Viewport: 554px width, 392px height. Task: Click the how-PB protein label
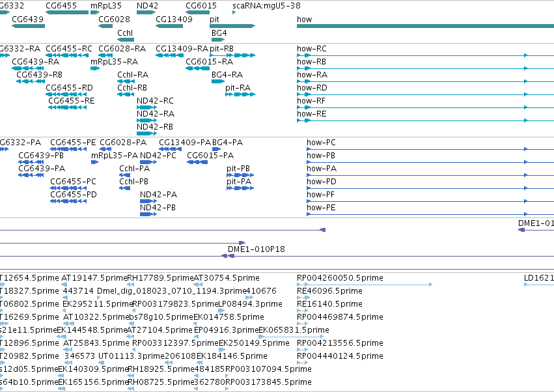coord(321,156)
